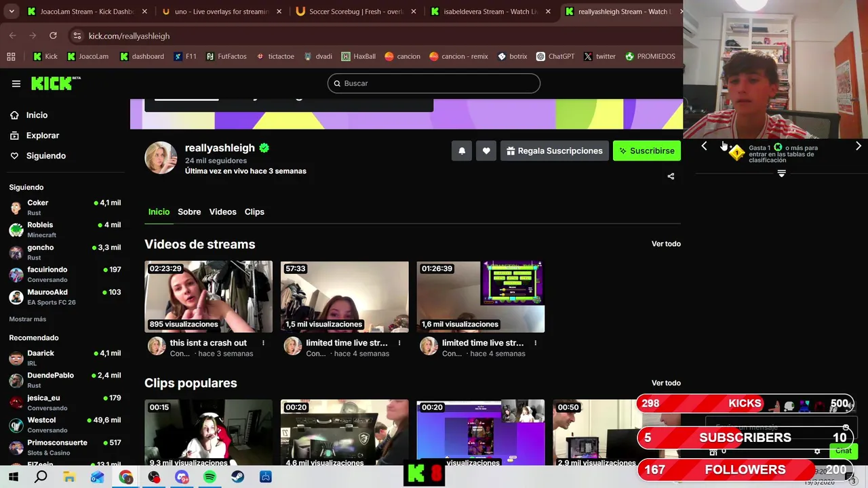The height and width of the screenshot is (488, 868).
Task: Open the Kick sidebar hamburger menu
Action: tap(16, 83)
